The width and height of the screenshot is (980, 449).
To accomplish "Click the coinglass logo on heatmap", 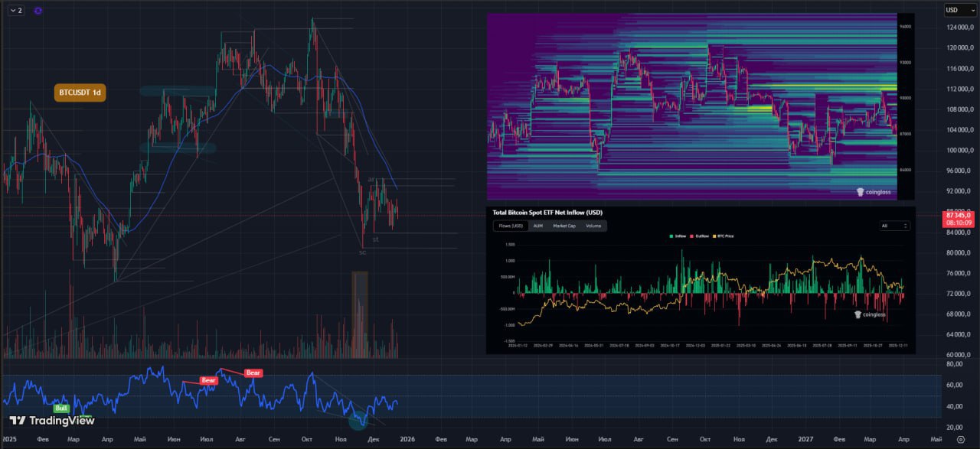I will click(x=871, y=193).
